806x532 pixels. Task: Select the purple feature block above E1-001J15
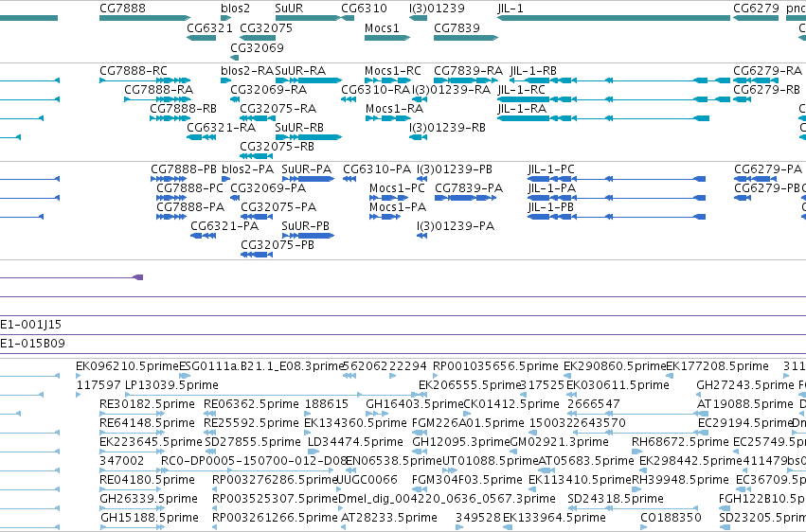pos(137,277)
